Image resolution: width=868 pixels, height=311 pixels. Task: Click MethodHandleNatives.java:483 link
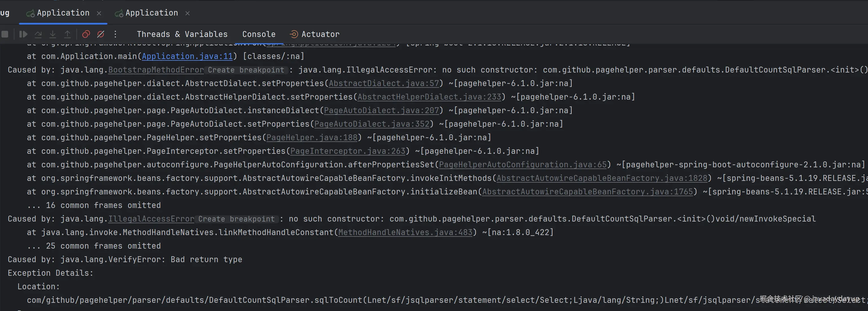[405, 233]
